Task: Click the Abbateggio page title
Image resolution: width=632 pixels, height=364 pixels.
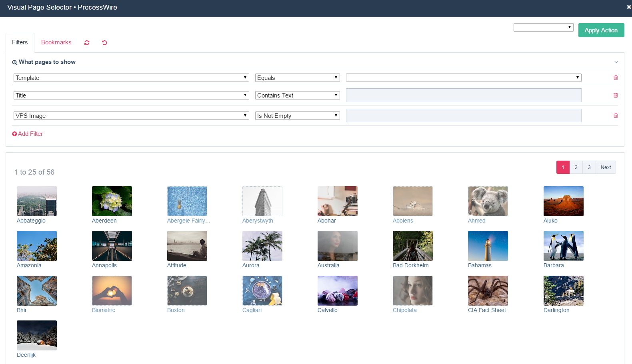Action: pyautogui.click(x=31, y=221)
